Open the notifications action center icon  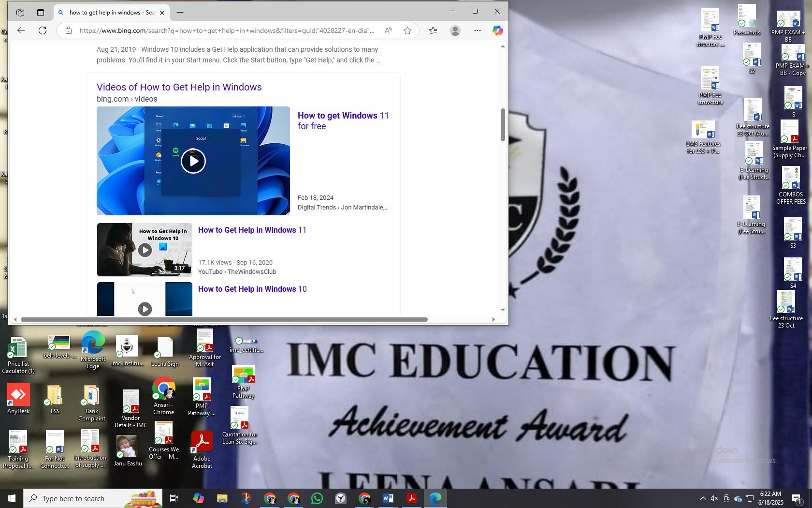click(797, 498)
